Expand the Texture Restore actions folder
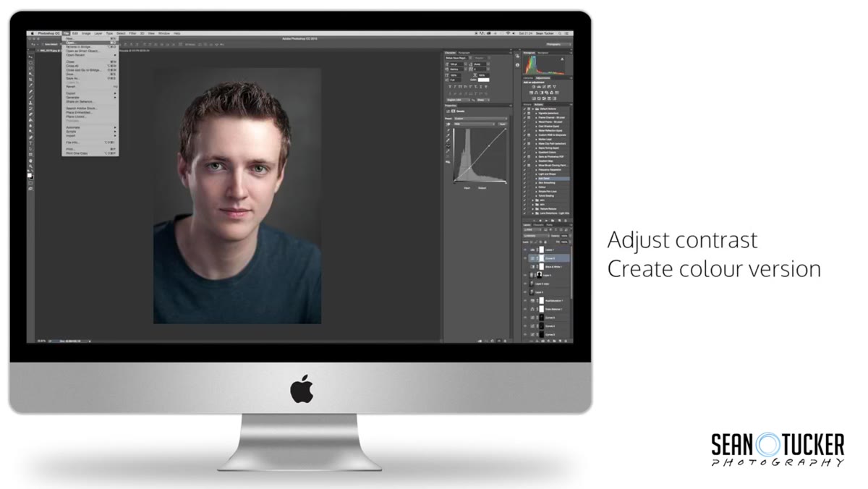868x489 pixels. tap(533, 209)
